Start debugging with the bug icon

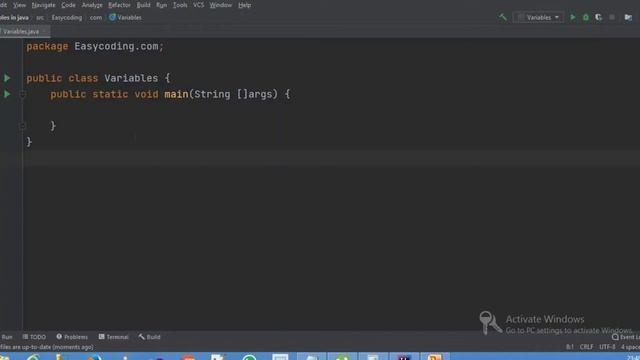[x=586, y=17]
